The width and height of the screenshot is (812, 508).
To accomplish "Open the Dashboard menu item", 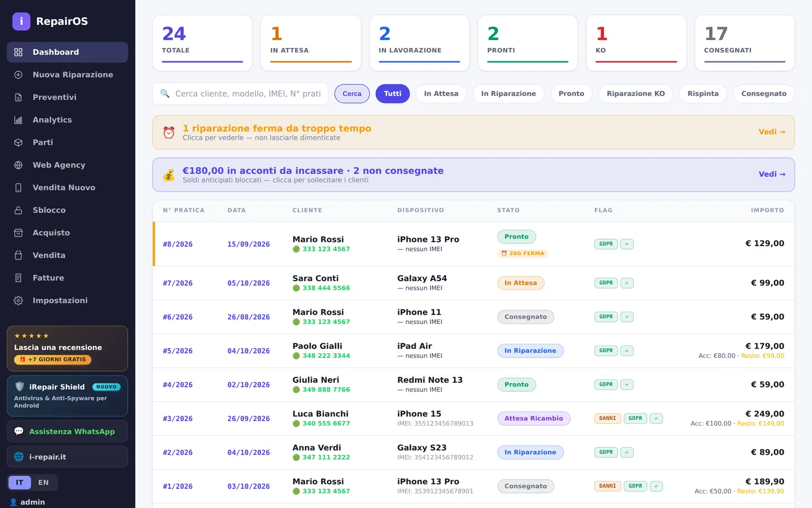I will point(67,52).
